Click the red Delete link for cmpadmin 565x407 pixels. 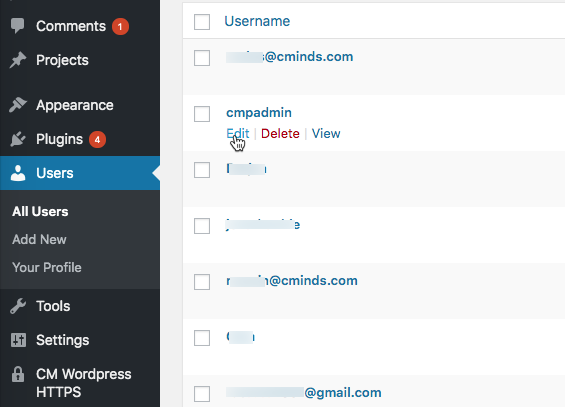pos(280,134)
